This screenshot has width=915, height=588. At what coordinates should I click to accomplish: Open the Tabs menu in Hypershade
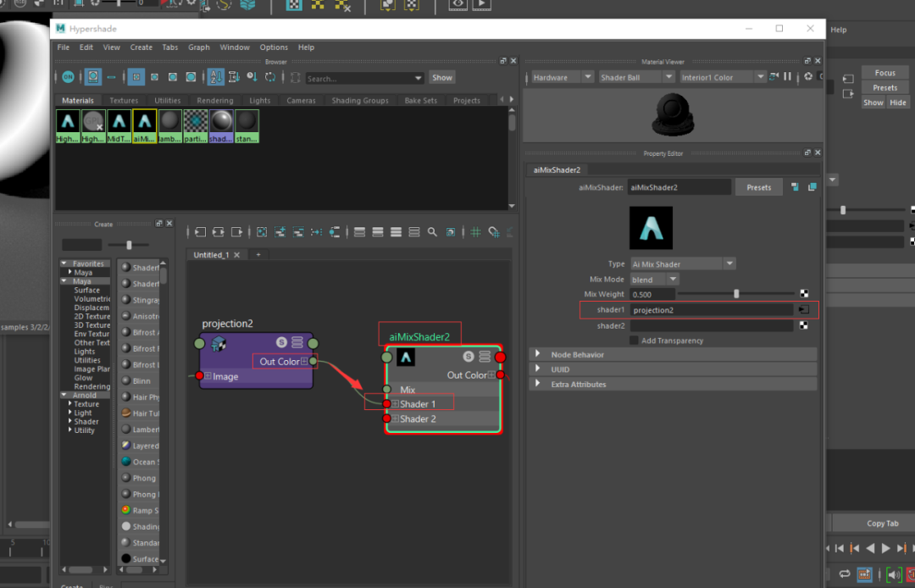click(x=170, y=47)
